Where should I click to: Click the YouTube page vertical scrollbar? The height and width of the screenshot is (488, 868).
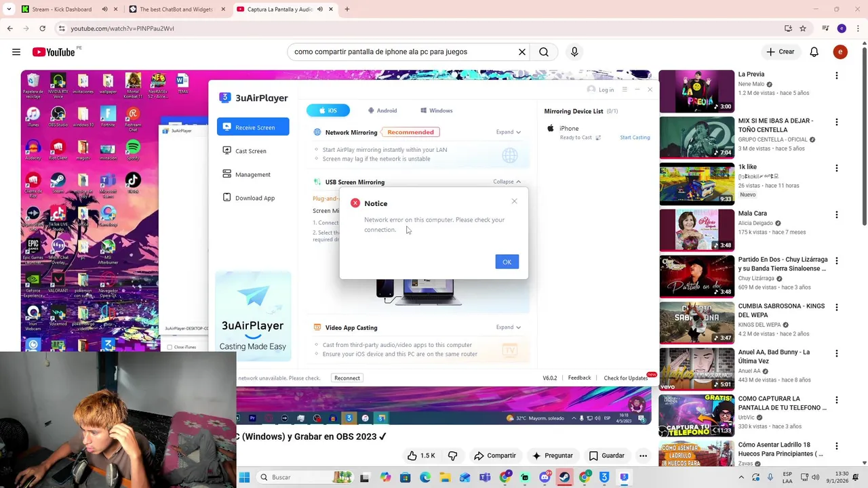[x=864, y=136]
